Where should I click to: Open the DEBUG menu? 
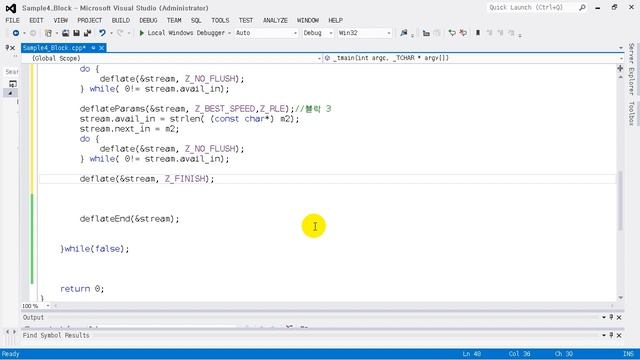coord(148,20)
